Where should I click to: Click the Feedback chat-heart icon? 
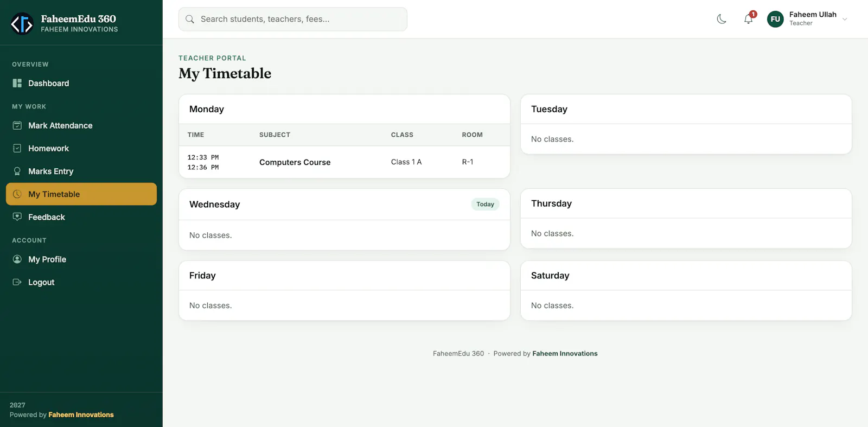click(17, 216)
